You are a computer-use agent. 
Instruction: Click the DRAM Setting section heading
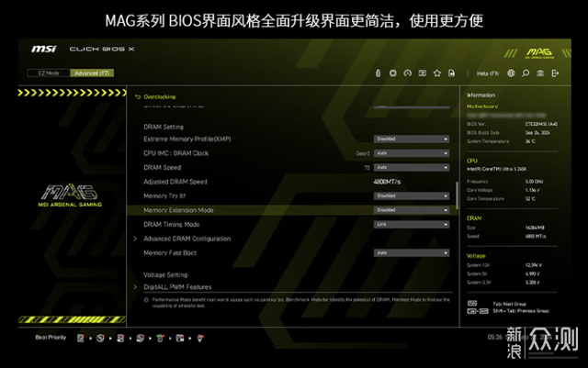point(164,127)
